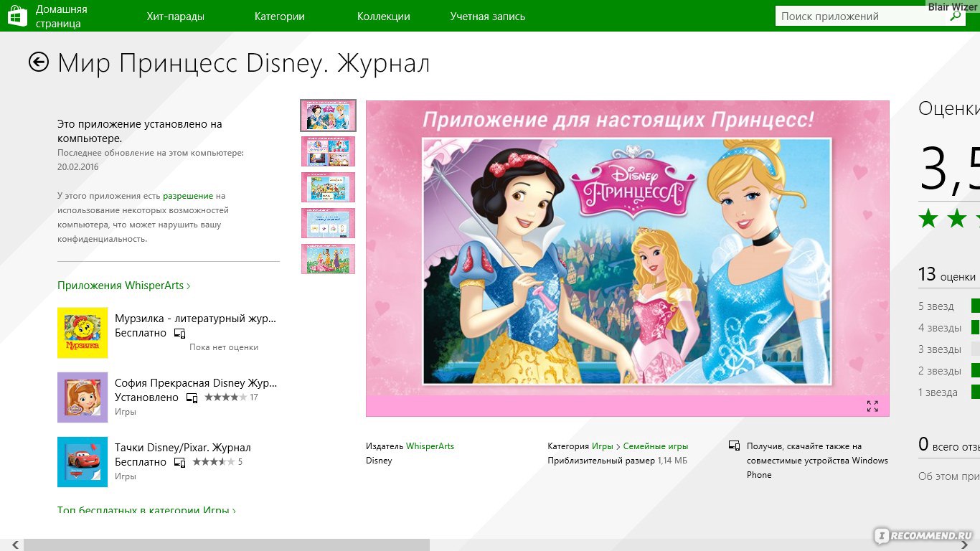Go back using the circled arrow icon
Screen dimensions: 980x551
(39, 62)
